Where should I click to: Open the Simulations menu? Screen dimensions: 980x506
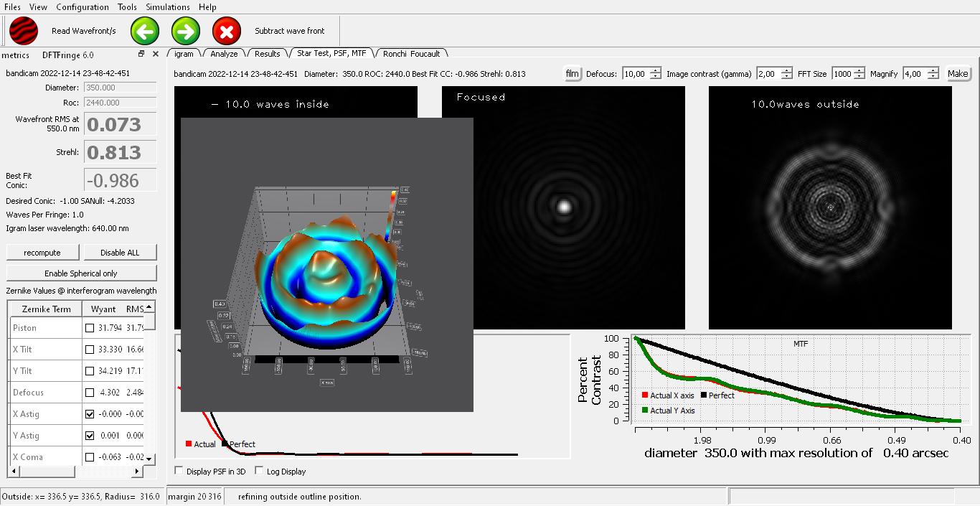(168, 7)
